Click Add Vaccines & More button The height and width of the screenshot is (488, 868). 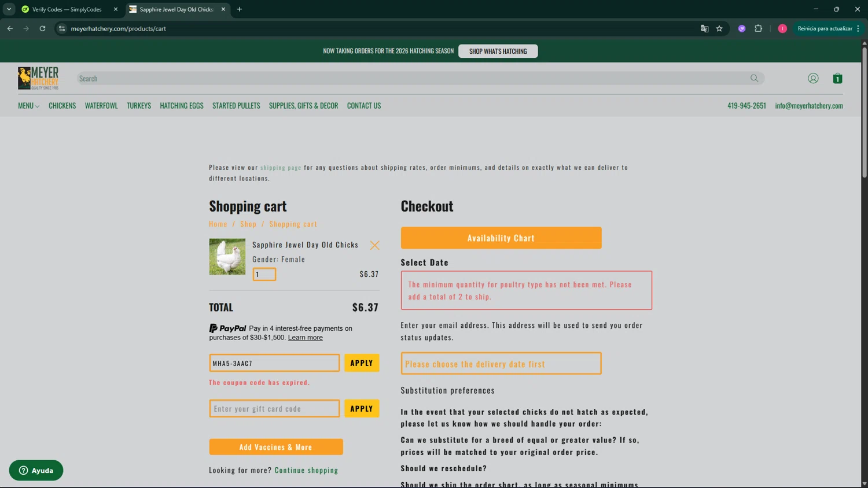tap(276, 447)
